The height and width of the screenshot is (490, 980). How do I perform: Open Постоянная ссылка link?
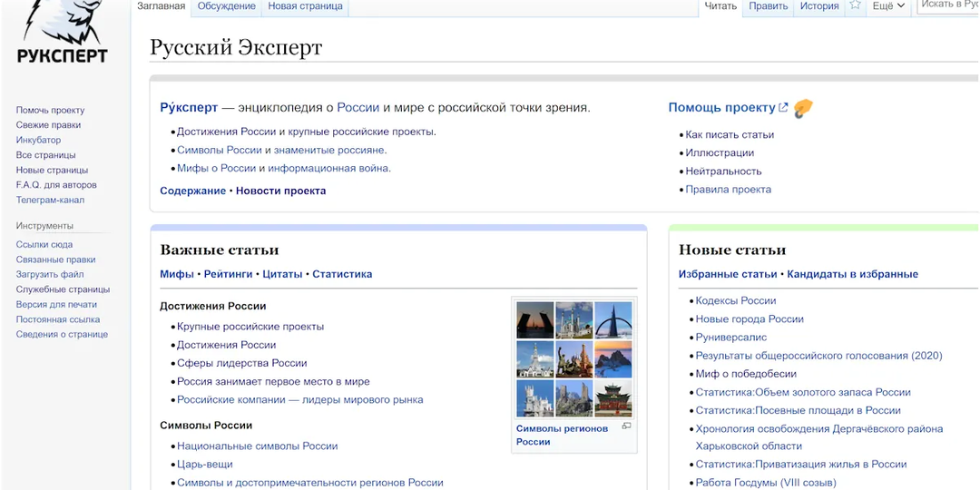tap(58, 319)
